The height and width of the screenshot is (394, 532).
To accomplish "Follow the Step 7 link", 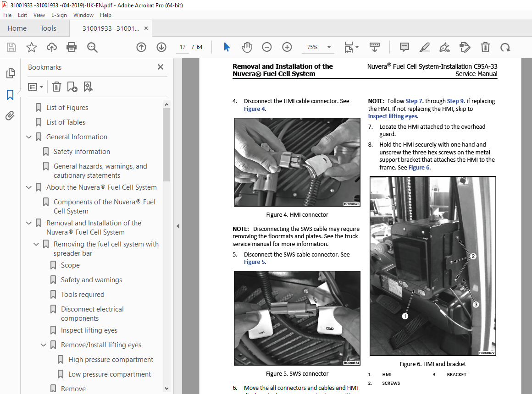I will click(x=414, y=101).
